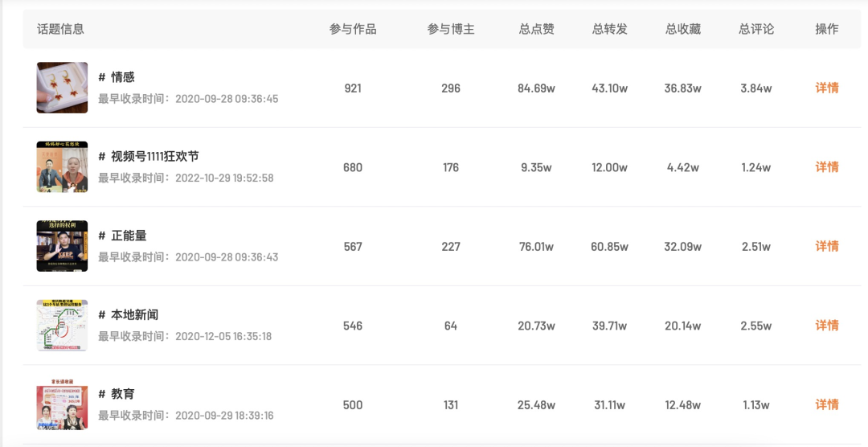Select the # 情感 topic title

(117, 77)
